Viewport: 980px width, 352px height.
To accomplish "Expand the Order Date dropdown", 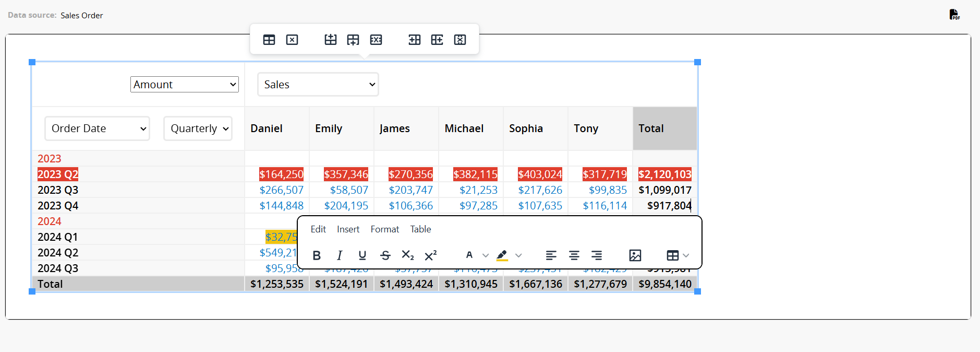I will (98, 128).
